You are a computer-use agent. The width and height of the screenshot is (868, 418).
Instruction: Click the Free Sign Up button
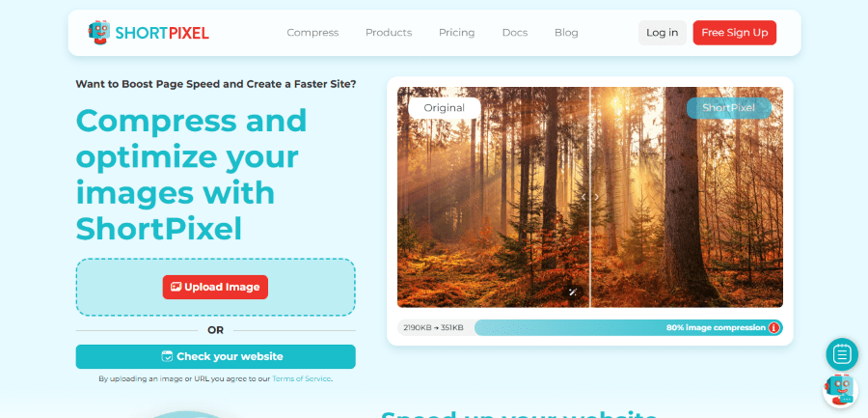(735, 33)
